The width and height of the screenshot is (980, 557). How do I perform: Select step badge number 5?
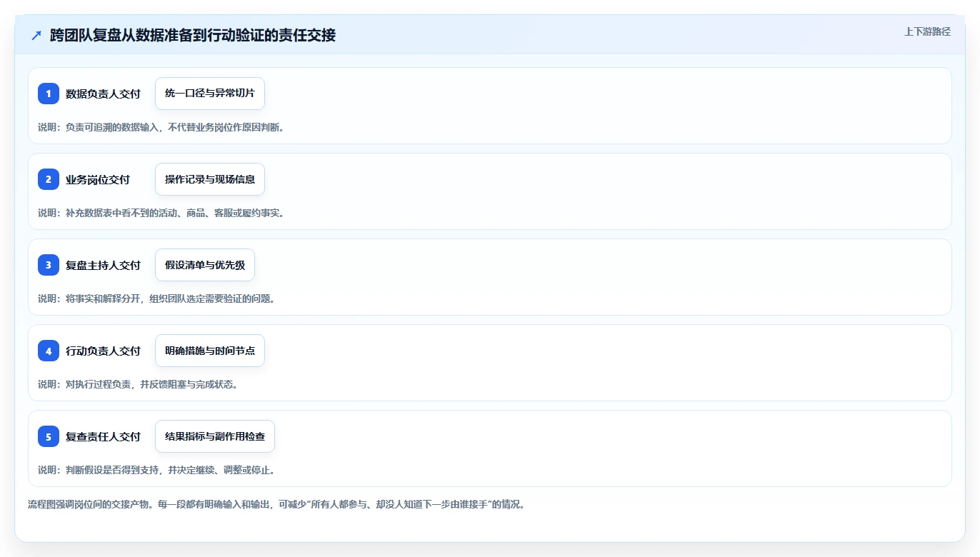click(x=49, y=436)
